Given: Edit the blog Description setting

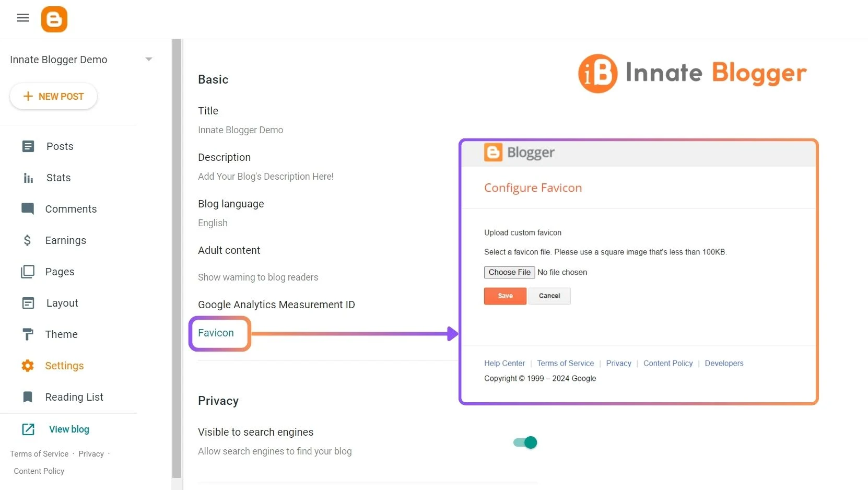Looking at the screenshot, I should pos(224,157).
